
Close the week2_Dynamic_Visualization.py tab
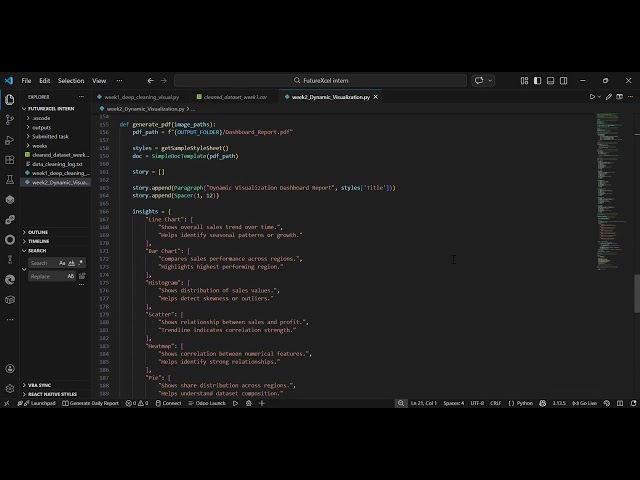[x=376, y=97]
